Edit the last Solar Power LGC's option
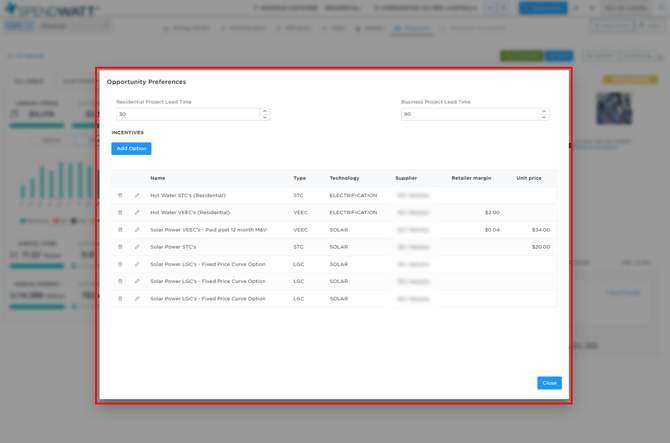This screenshot has width=670, height=443. pyautogui.click(x=137, y=299)
